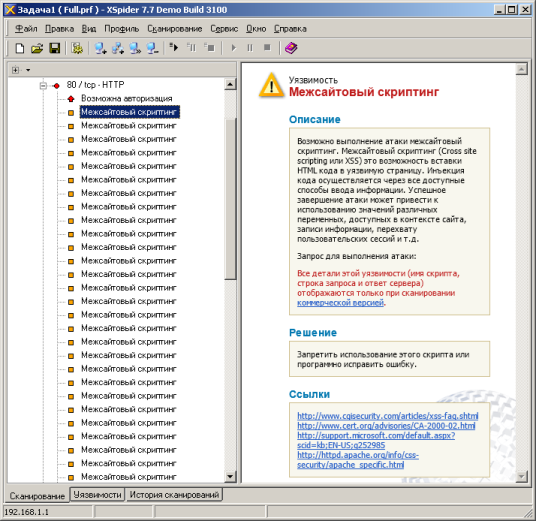Click red diamond icon beside Возможна авторизация

click(x=71, y=99)
